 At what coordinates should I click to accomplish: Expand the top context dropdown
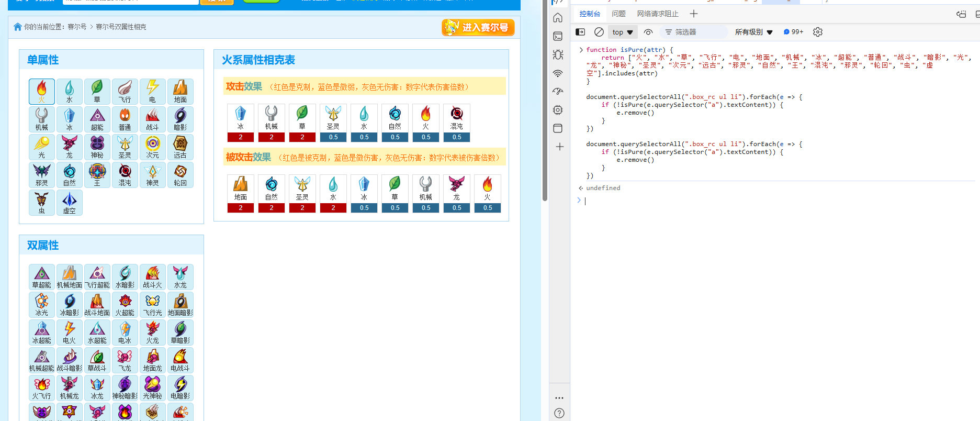(623, 32)
